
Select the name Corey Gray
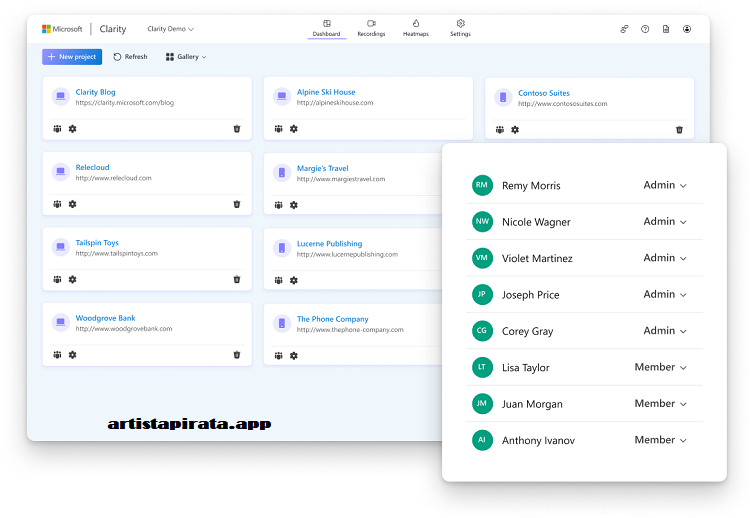point(527,331)
